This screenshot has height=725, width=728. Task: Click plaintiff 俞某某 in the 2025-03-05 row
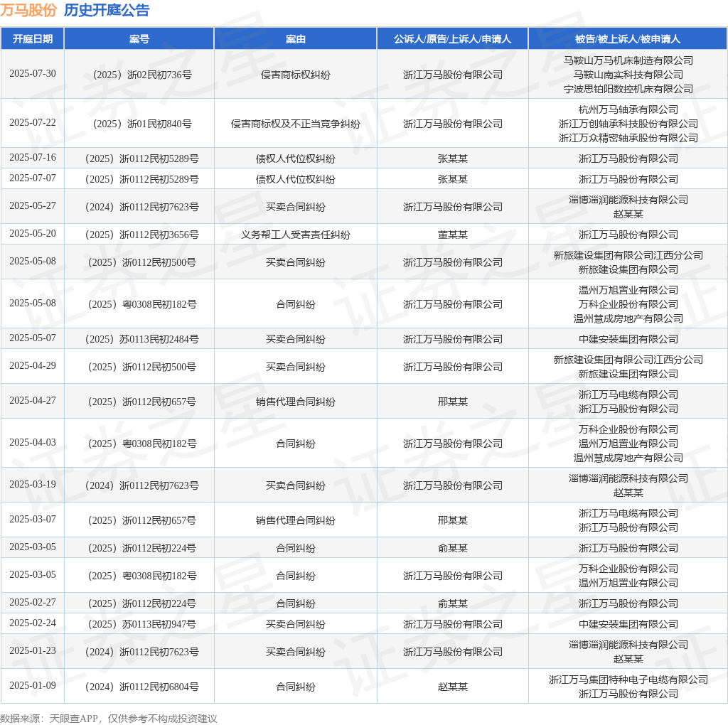[x=453, y=548]
